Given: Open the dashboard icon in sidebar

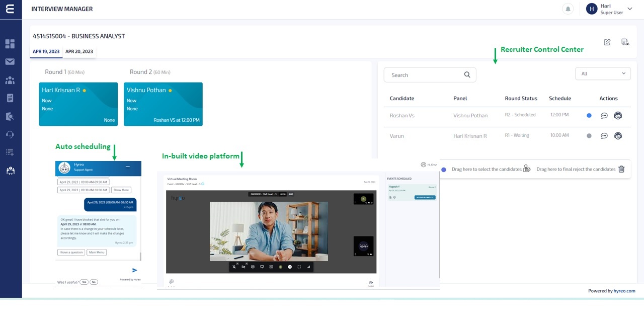Looking at the screenshot, I should pos(10,44).
